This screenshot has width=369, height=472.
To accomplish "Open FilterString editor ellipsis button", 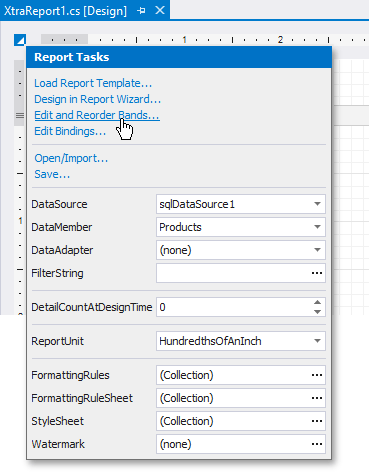I will tap(317, 273).
